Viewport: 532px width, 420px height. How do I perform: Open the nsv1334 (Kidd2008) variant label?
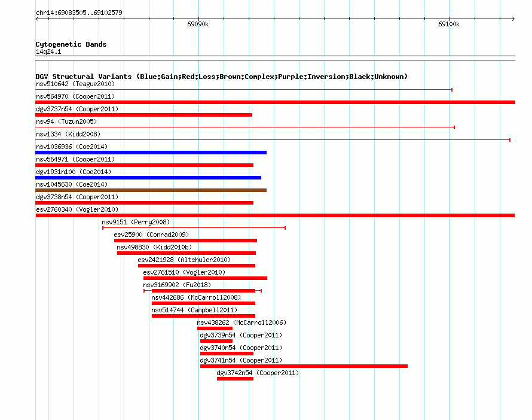(x=68, y=134)
